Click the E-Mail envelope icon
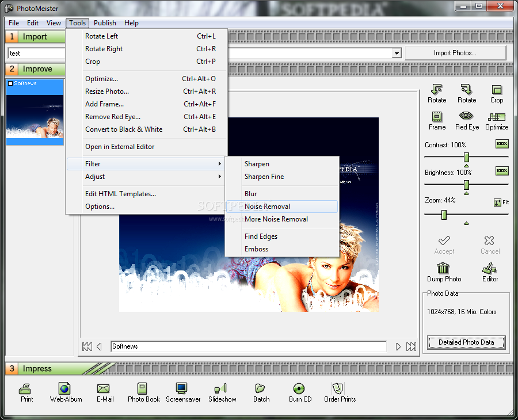Screen dimensions: 518x420 [x=103, y=388]
